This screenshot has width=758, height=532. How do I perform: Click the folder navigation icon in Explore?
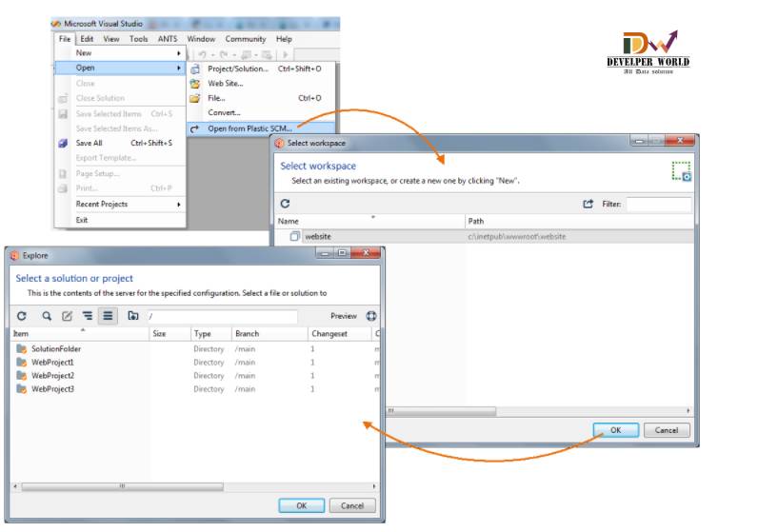133,316
